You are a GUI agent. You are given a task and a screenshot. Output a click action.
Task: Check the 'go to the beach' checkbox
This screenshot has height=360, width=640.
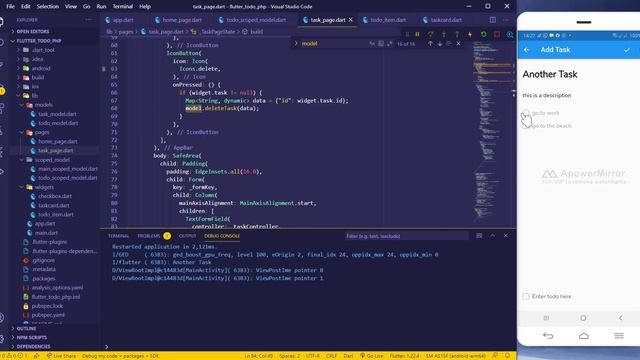click(x=526, y=126)
